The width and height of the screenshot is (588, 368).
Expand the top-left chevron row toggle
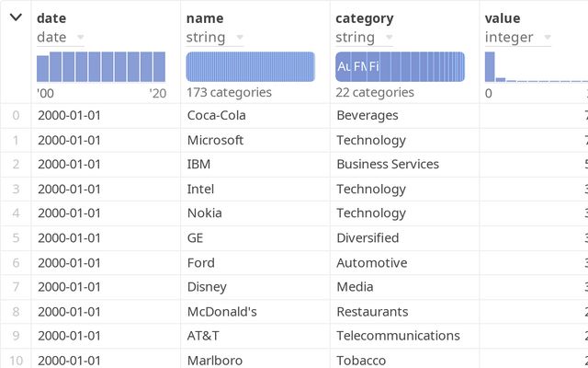pos(16,17)
